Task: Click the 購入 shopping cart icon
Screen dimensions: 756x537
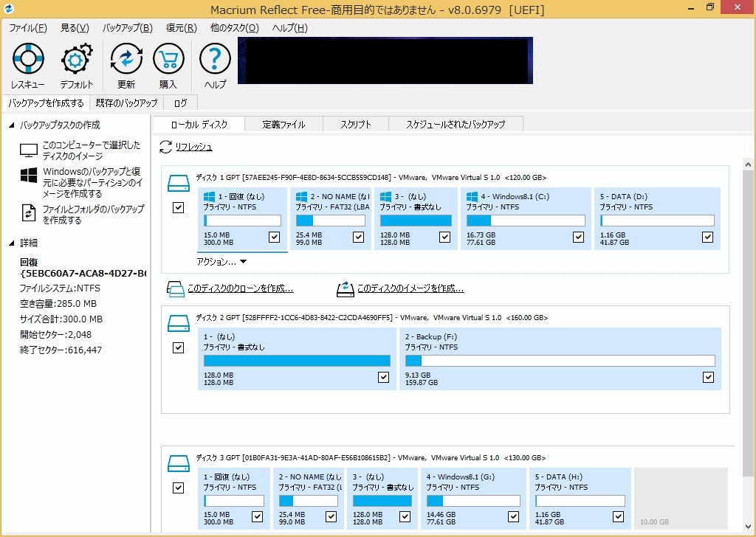Action: [168, 59]
